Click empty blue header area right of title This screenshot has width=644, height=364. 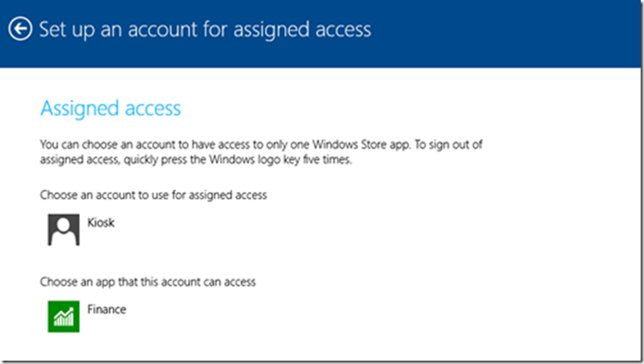516,29
